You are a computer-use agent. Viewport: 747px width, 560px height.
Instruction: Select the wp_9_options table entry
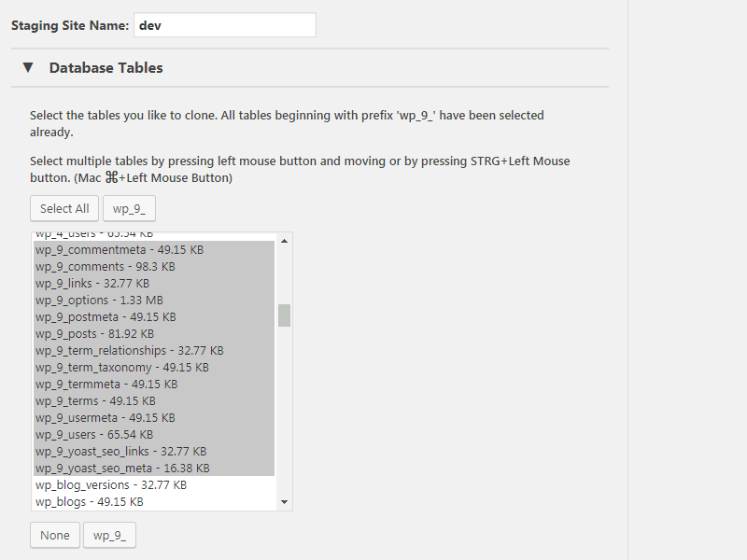tap(154, 300)
